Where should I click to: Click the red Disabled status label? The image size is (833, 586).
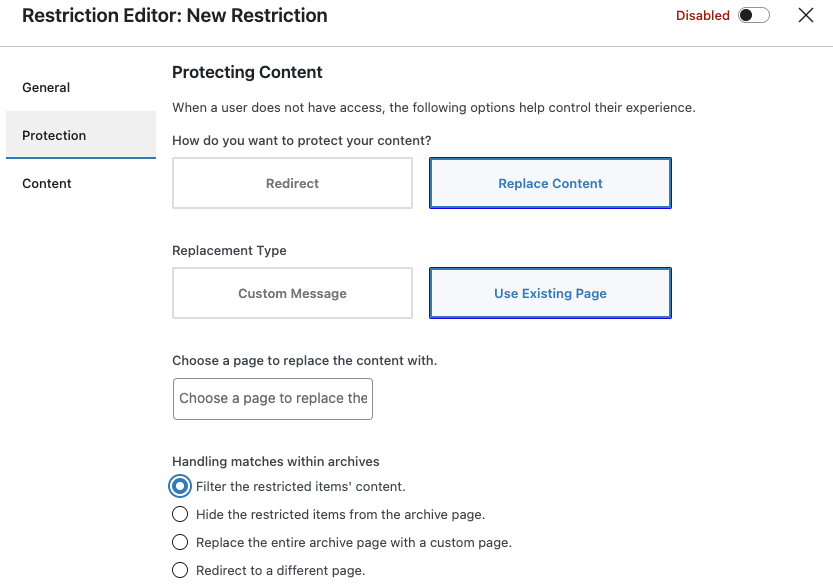tap(702, 15)
